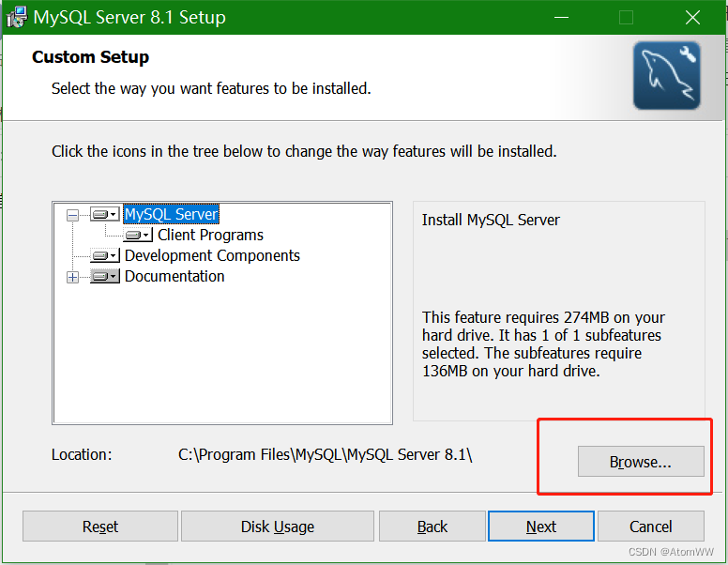Close the MySQL Server Setup window
The image size is (728, 565).
click(x=692, y=17)
